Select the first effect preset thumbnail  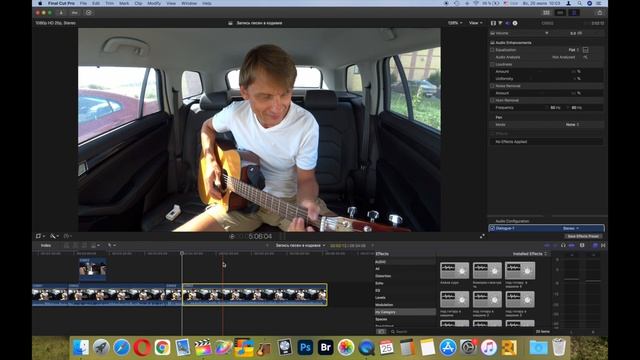454,271
